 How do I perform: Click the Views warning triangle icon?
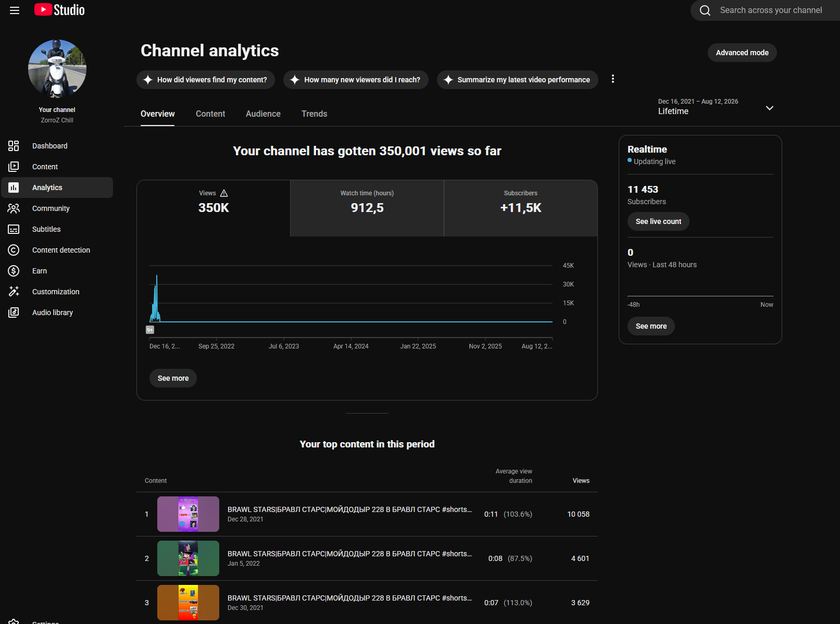tap(224, 193)
